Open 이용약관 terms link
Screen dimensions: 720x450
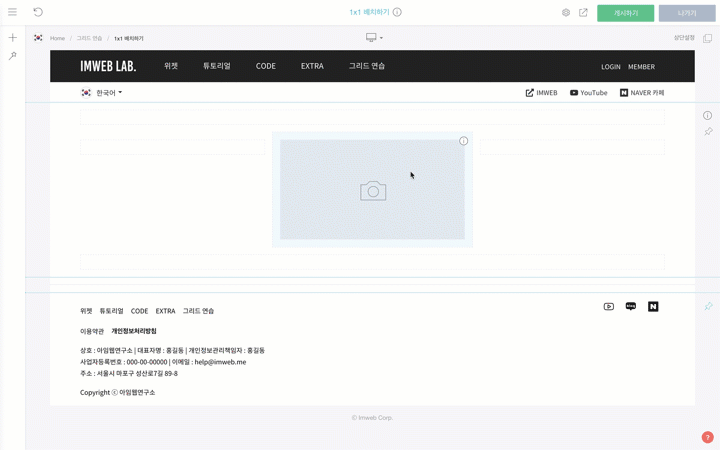pyautogui.click(x=92, y=331)
